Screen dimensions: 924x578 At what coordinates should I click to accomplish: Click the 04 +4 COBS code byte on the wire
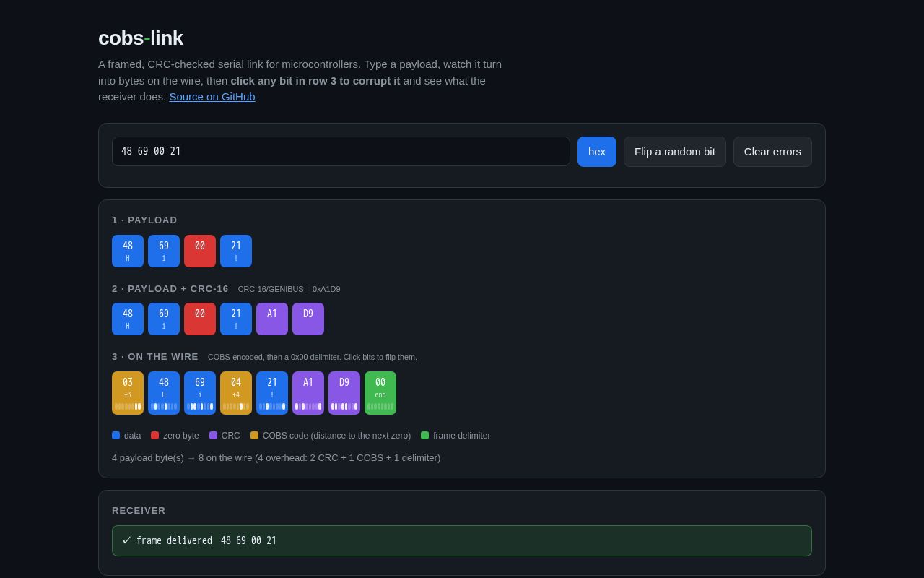coord(236,393)
